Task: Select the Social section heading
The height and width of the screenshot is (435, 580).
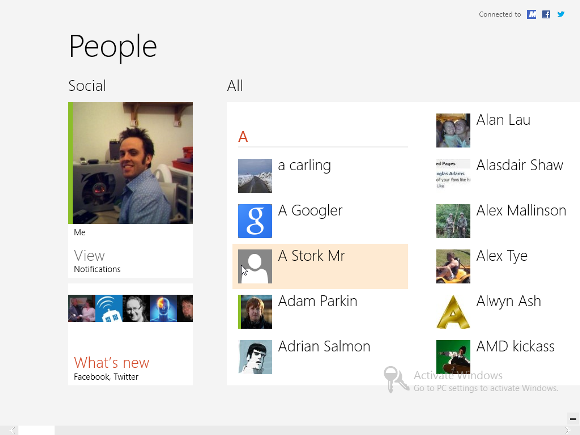Action: tap(87, 86)
